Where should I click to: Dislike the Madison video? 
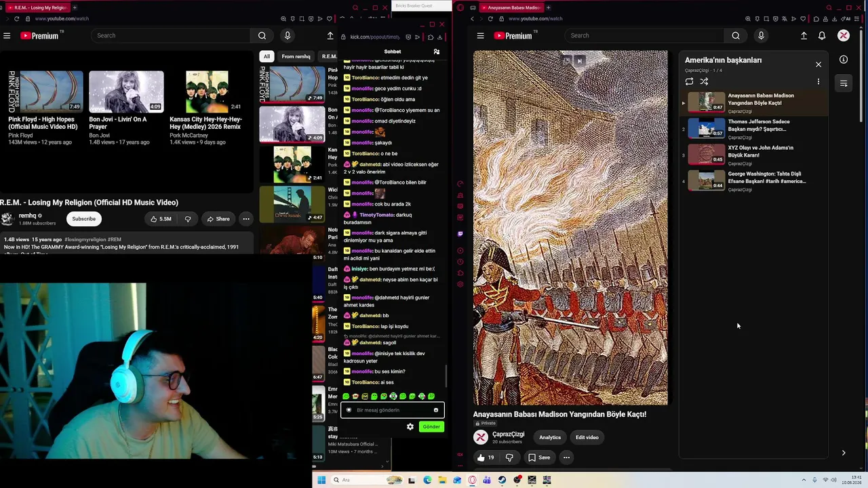(x=509, y=457)
